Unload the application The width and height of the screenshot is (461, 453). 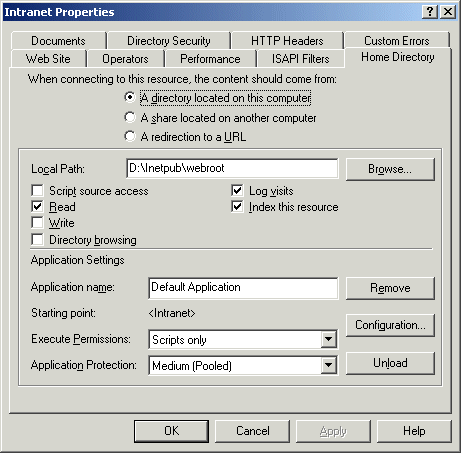point(390,363)
